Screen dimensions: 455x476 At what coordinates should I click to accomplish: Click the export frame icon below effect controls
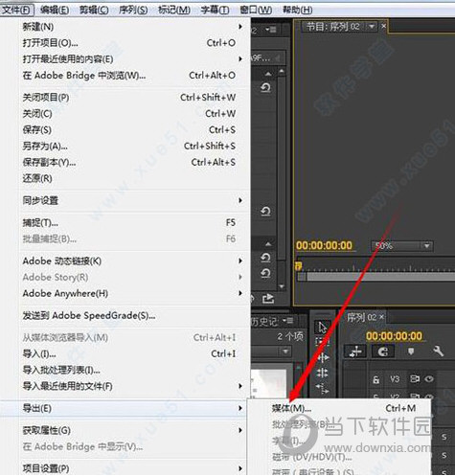pos(268,299)
